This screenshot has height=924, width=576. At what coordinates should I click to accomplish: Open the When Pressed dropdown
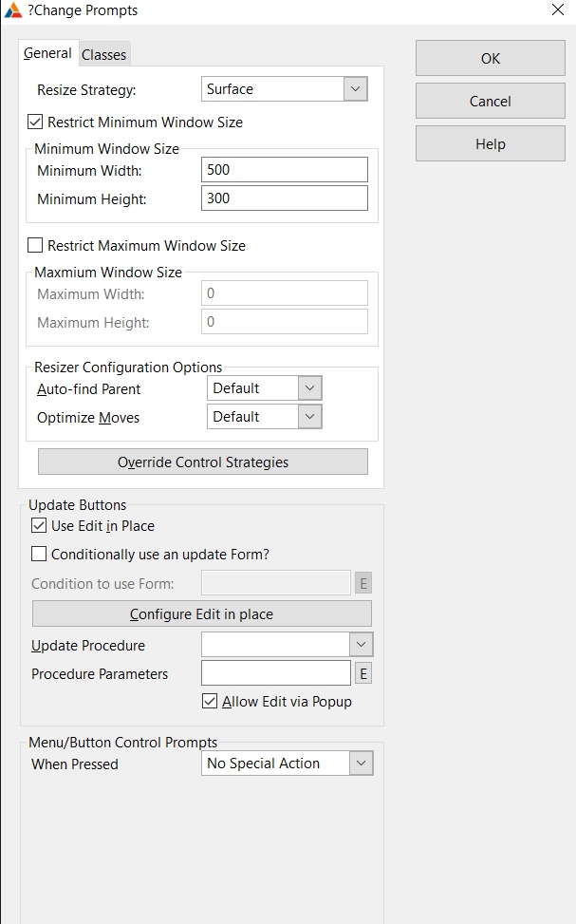click(361, 764)
